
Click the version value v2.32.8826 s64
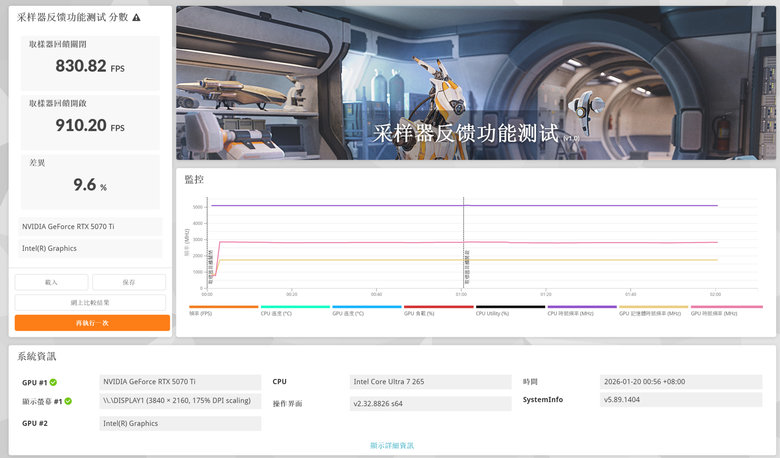pos(430,403)
